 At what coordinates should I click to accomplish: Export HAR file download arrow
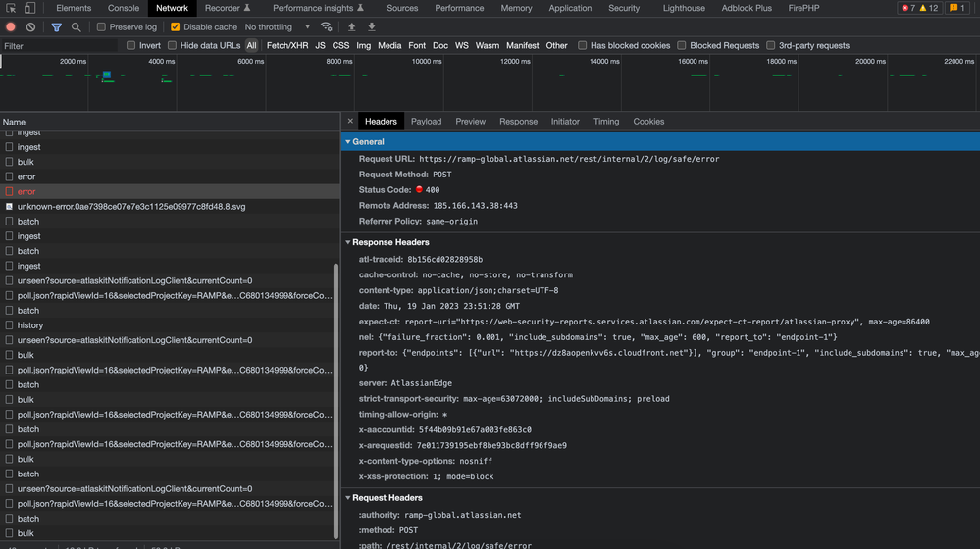(x=371, y=26)
